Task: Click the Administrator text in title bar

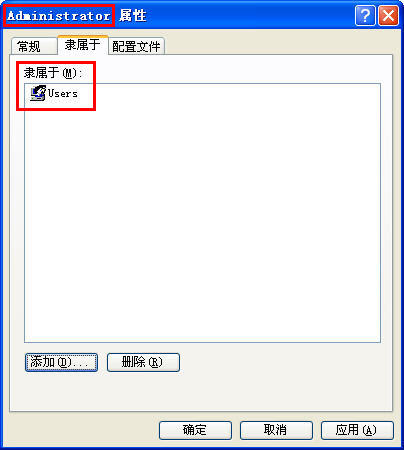Action: 59,16
